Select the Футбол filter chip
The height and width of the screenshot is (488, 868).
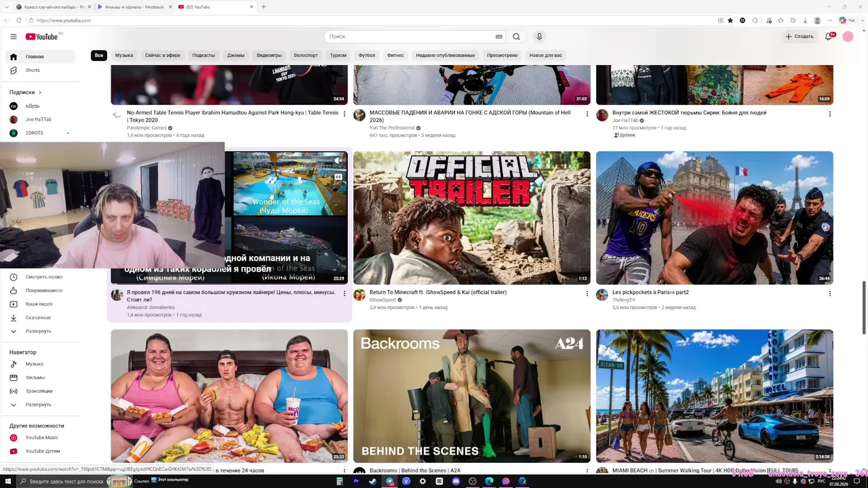tap(367, 56)
